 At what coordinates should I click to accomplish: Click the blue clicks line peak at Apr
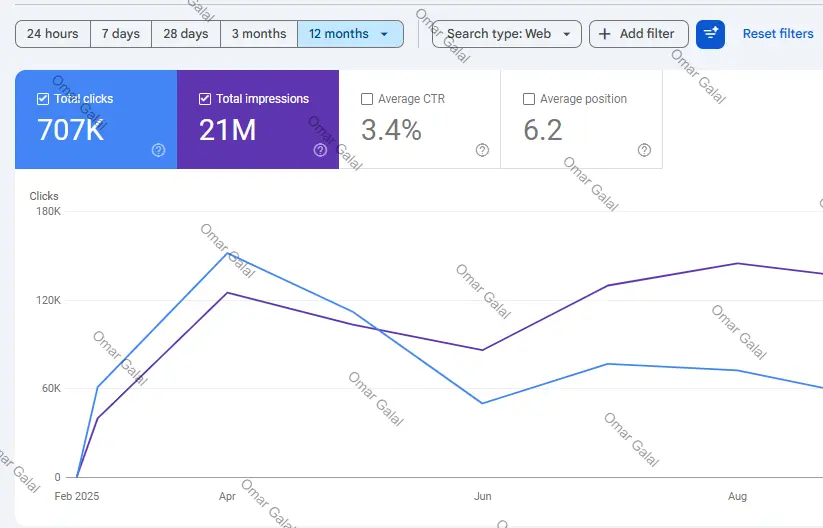227,254
